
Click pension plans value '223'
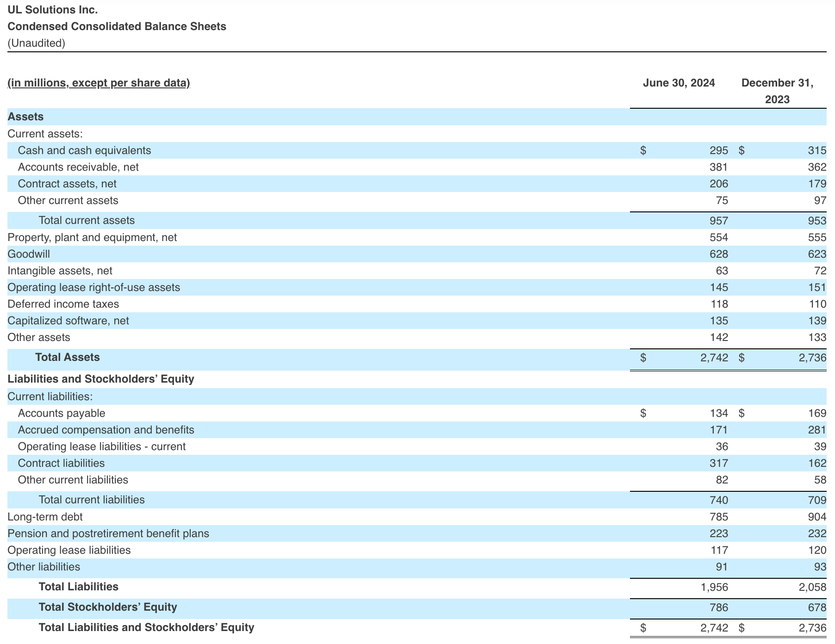click(719, 533)
